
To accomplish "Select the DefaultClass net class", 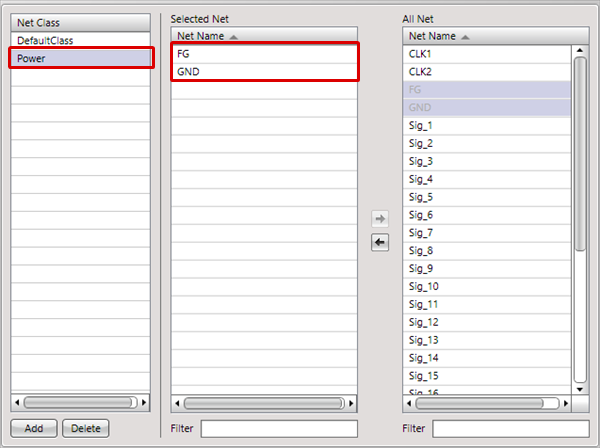I will (x=80, y=41).
